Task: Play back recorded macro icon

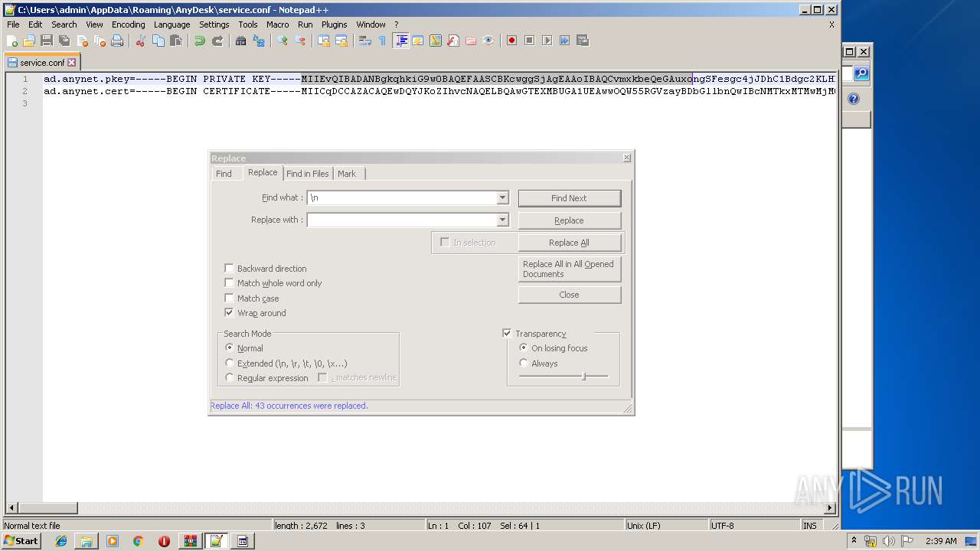Action: click(x=547, y=41)
